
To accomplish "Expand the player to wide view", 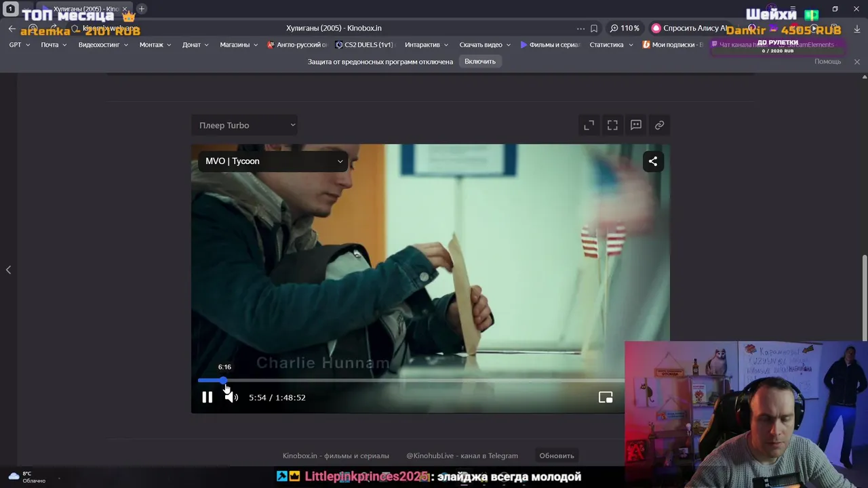I will [589, 125].
